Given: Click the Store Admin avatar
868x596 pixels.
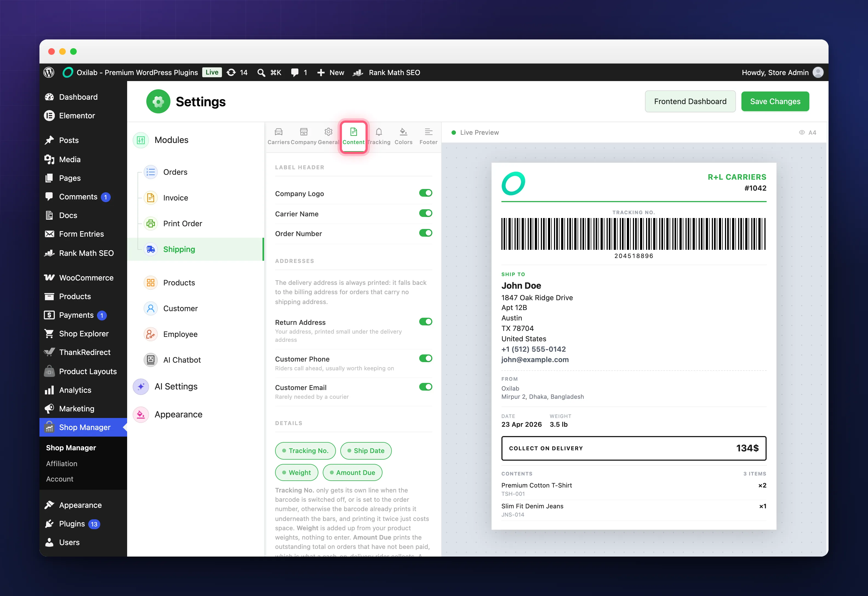Looking at the screenshot, I should (818, 73).
